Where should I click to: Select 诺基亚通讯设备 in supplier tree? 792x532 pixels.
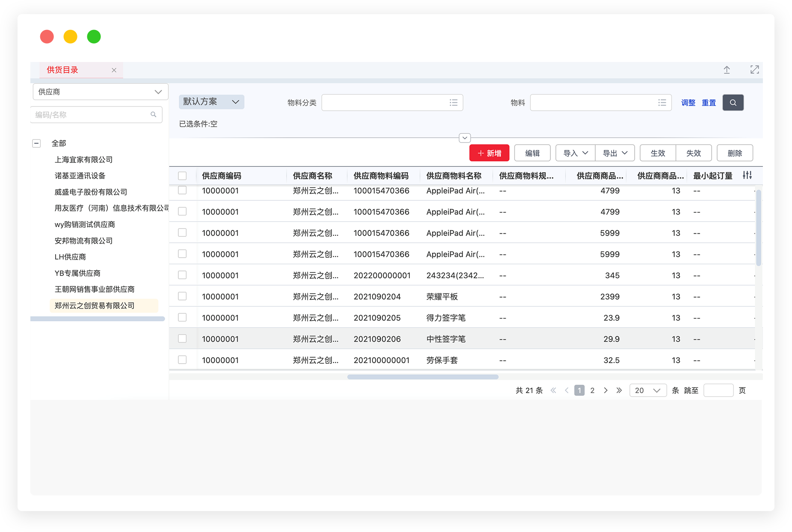point(80,176)
